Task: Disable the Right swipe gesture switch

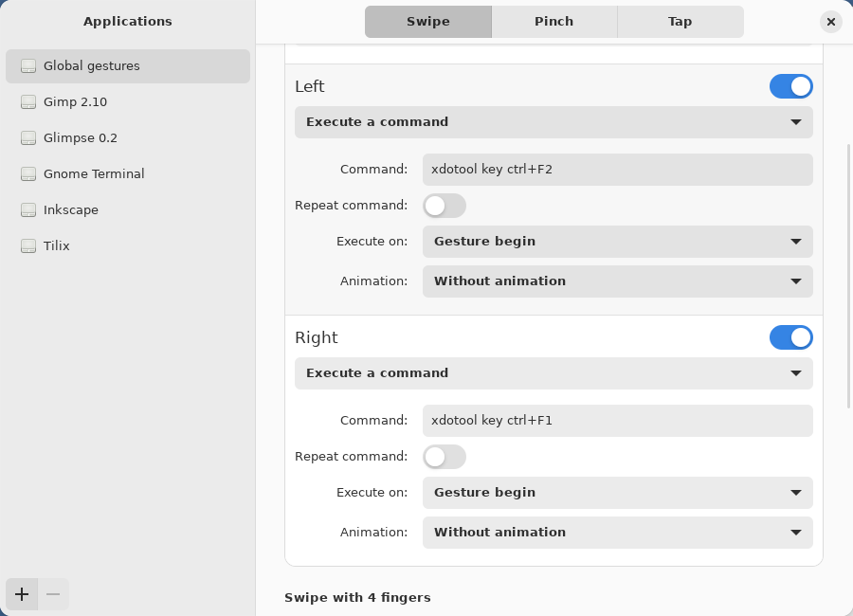Action: click(x=790, y=337)
